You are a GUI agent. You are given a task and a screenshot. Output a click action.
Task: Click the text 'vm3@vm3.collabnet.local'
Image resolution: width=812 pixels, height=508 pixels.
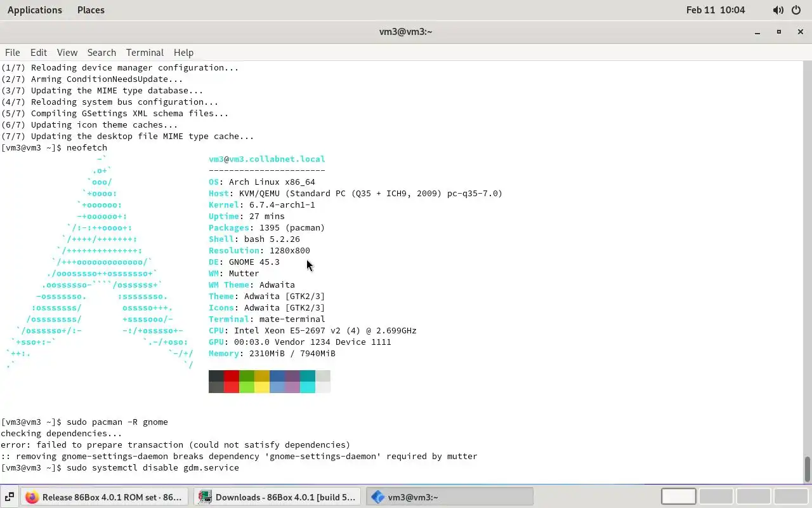click(x=266, y=159)
